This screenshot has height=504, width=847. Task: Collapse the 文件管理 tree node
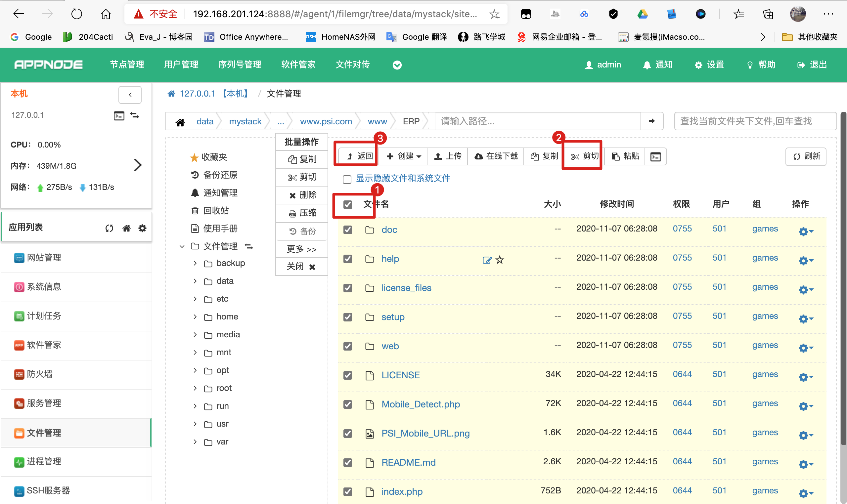coord(182,246)
